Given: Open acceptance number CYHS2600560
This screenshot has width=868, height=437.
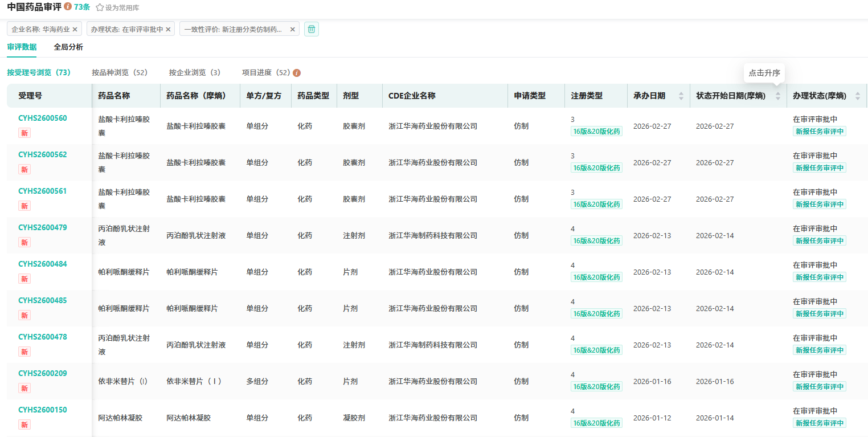Looking at the screenshot, I should 43,119.
